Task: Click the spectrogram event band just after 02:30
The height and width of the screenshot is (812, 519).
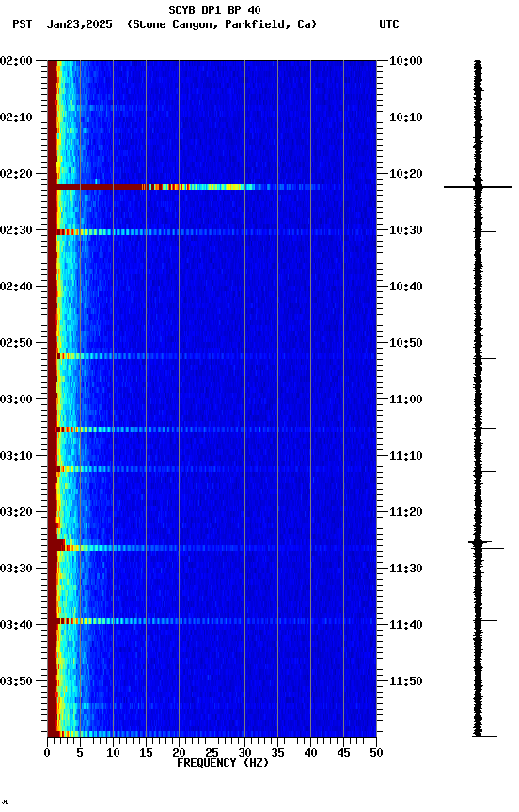Action: 212,232
